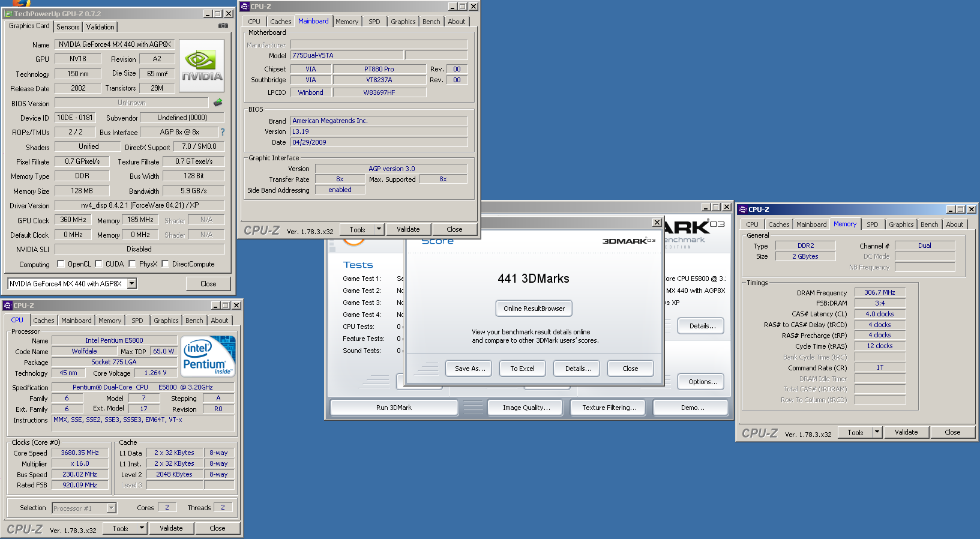Click the Southbridge VT8237A value
This screenshot has height=539, width=980.
tap(379, 80)
